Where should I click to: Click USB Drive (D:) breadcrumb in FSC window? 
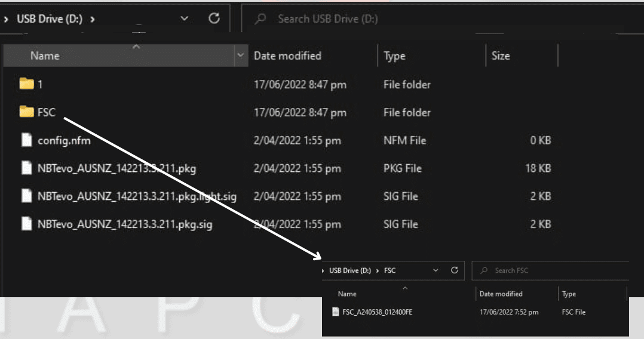pyautogui.click(x=350, y=270)
